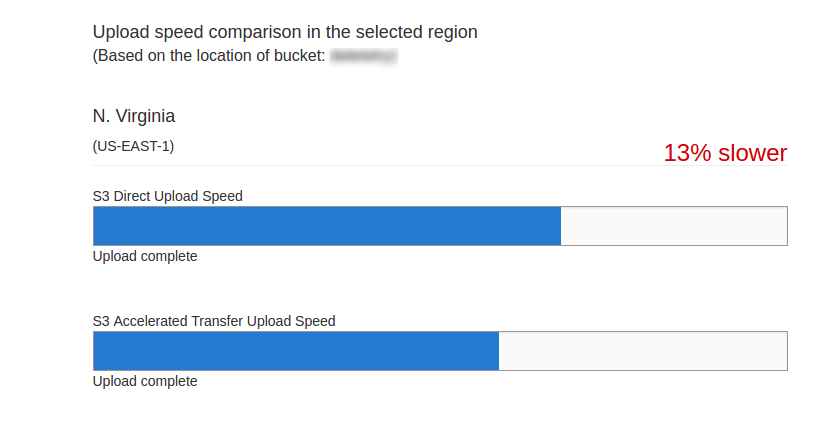Click the empty portion of S3 Direct progress bar

point(674,226)
